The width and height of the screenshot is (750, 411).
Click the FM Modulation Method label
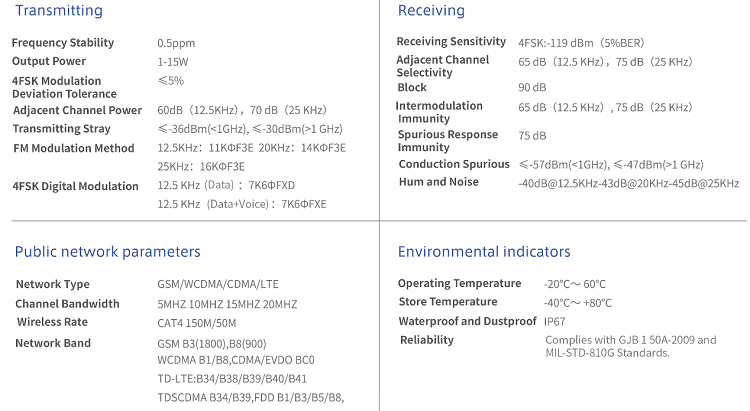click(x=74, y=148)
